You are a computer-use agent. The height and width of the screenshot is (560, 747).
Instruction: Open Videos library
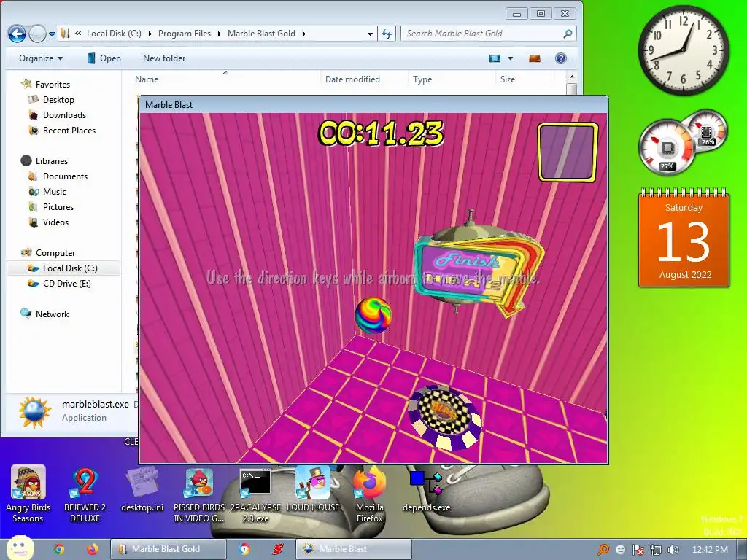point(55,222)
